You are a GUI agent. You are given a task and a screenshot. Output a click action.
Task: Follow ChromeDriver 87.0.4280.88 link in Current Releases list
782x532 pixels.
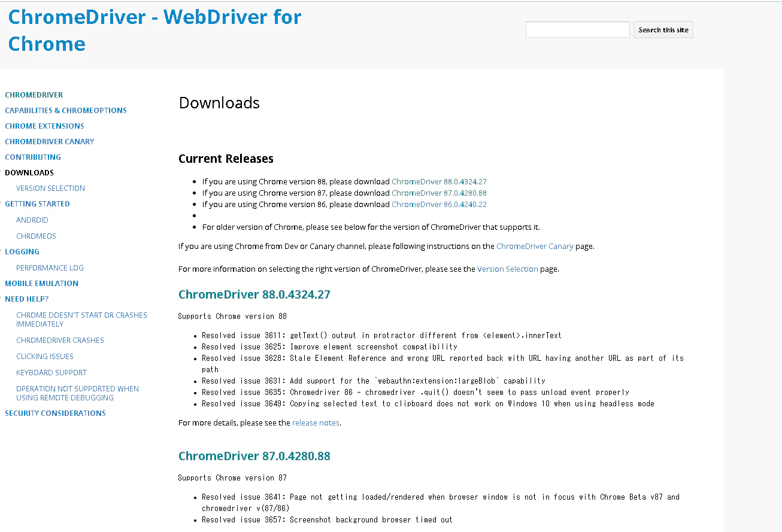(439, 193)
